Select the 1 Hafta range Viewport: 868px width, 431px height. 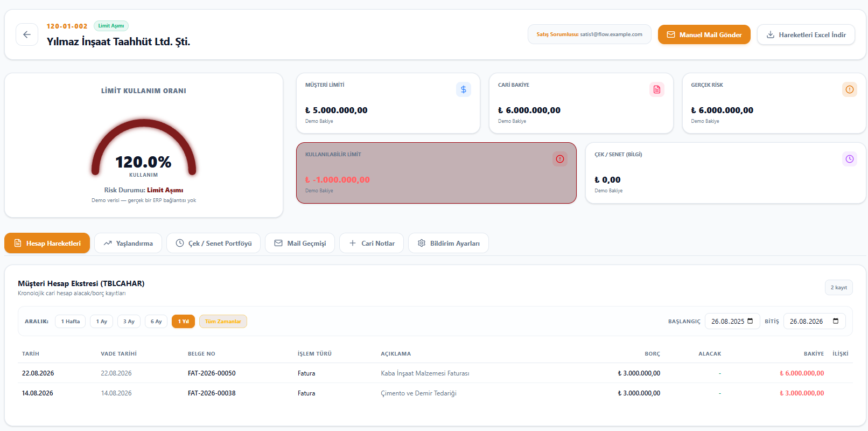(x=71, y=322)
